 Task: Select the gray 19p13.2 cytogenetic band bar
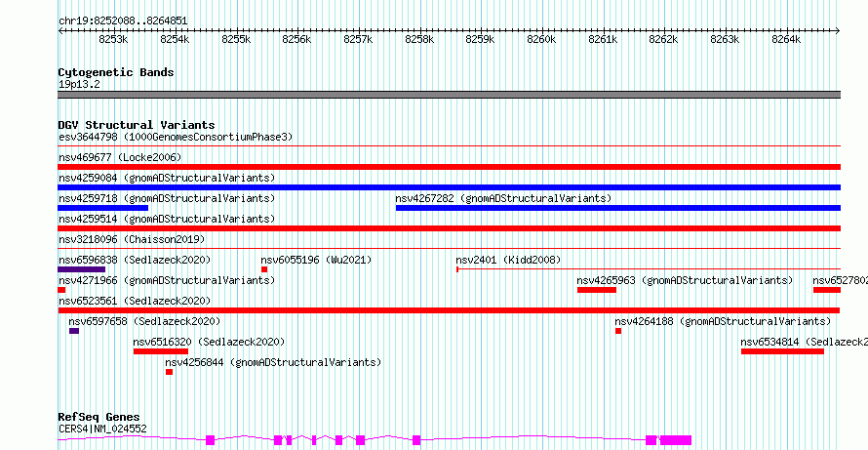click(x=449, y=95)
